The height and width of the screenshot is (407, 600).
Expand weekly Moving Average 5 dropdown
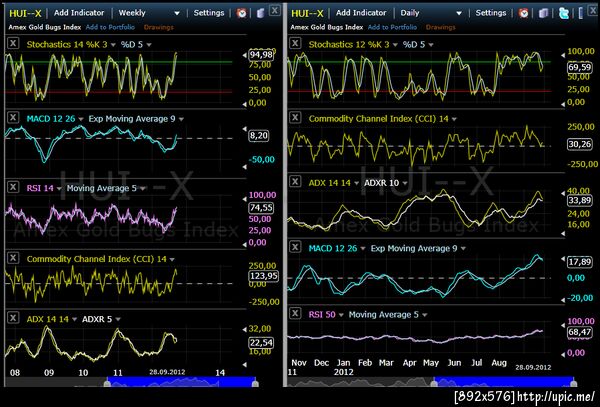[x=142, y=189]
